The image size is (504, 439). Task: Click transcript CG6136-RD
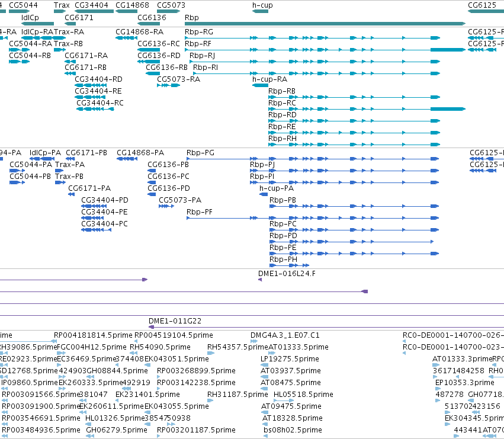pyautogui.click(x=159, y=56)
